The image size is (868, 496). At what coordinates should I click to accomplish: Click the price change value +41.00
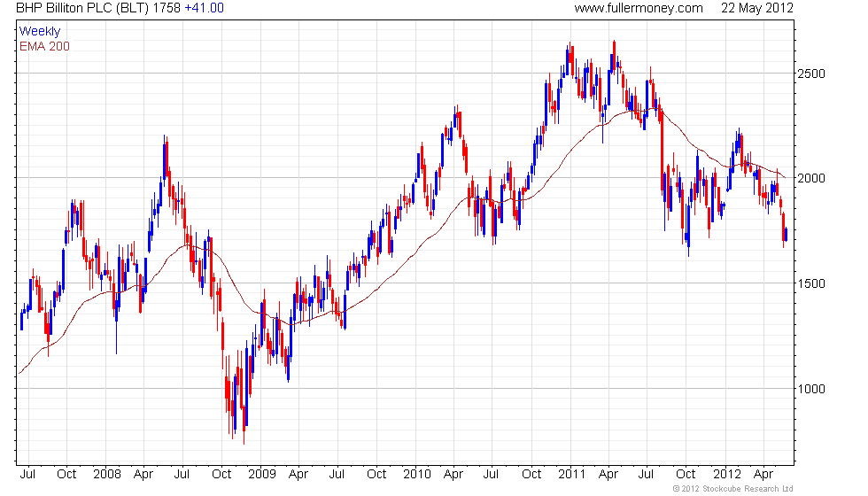(204, 8)
